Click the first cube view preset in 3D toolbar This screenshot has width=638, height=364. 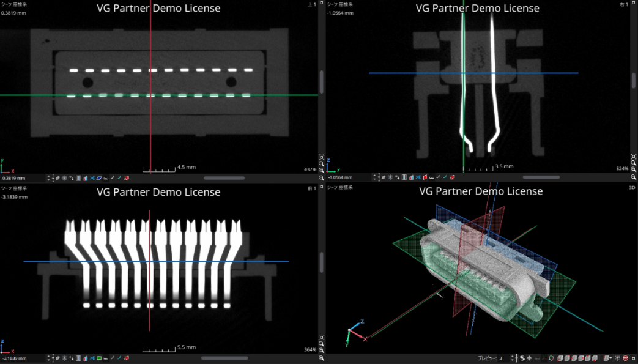[560, 358]
